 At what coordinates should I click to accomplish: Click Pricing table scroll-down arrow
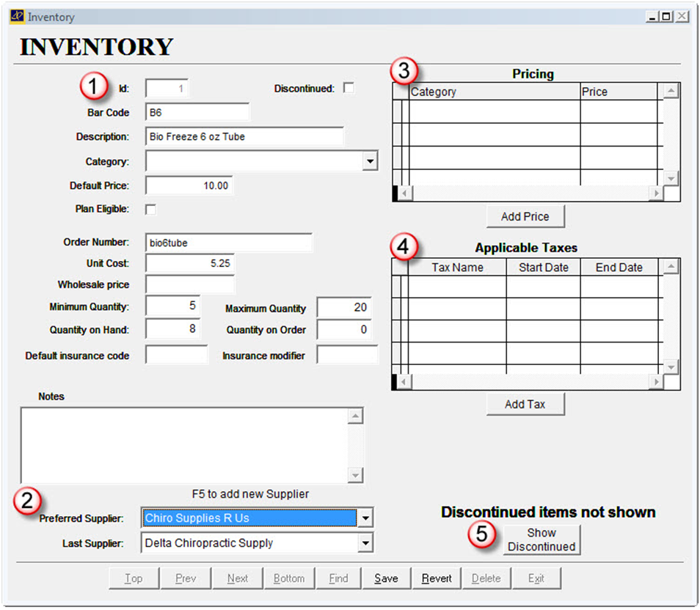point(671,178)
